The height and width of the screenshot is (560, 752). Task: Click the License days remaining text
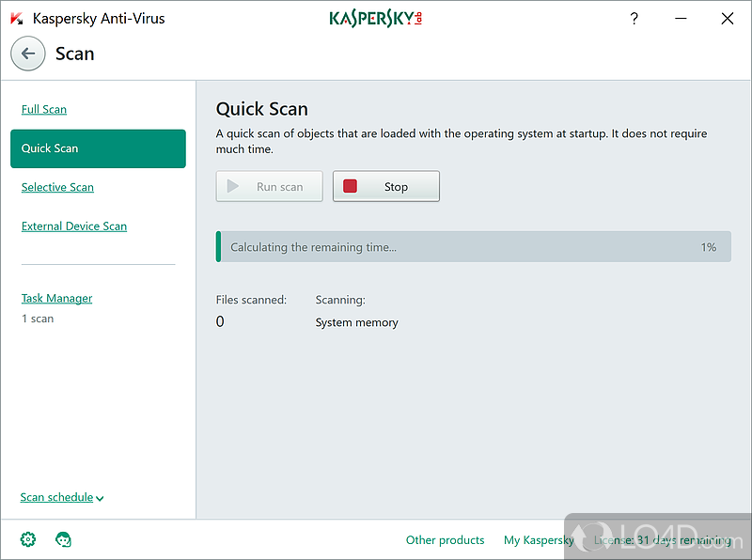pos(662,540)
